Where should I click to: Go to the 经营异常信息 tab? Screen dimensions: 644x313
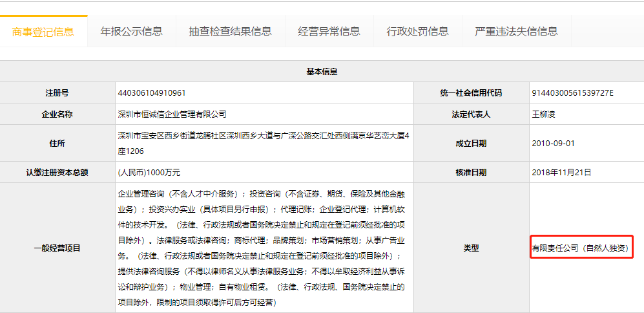(329, 31)
